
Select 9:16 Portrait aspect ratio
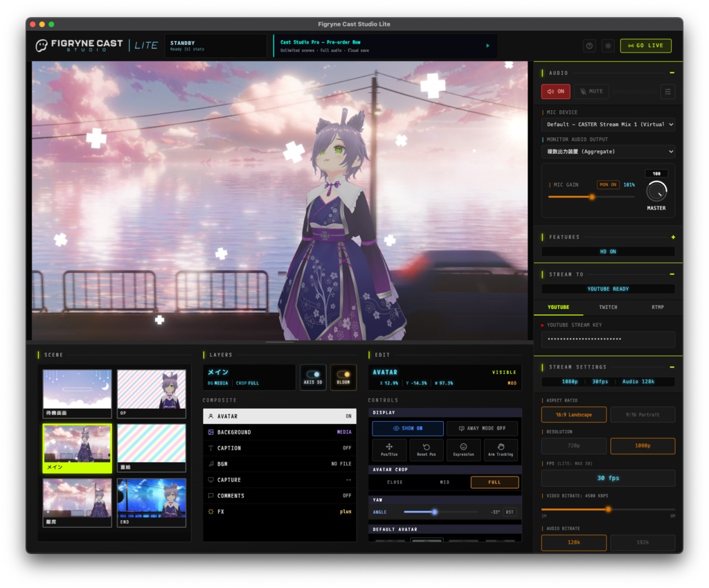click(643, 415)
